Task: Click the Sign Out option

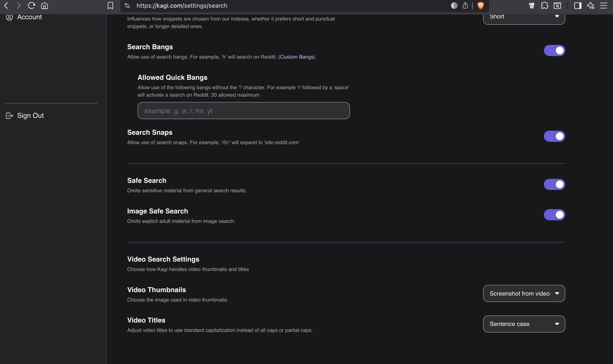Action: [x=30, y=115]
